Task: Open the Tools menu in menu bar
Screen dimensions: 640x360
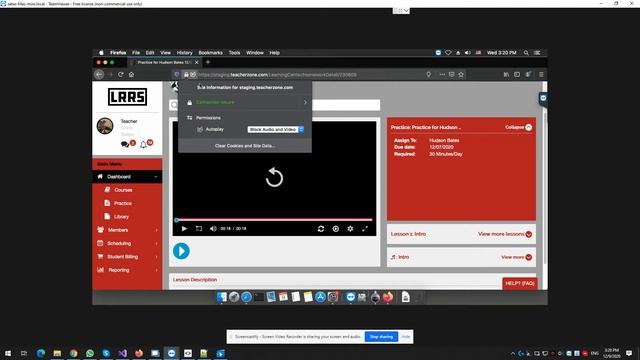Action: [234, 53]
